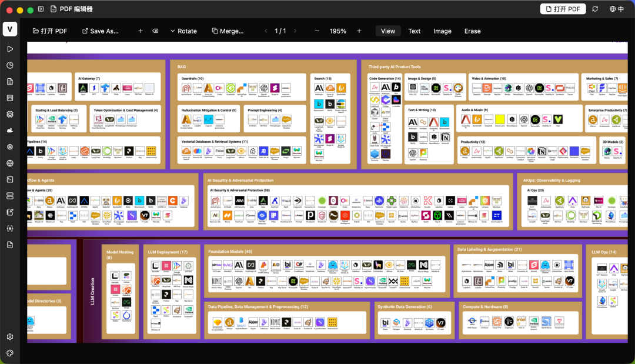Click Productivity (12) label

[x=473, y=142]
